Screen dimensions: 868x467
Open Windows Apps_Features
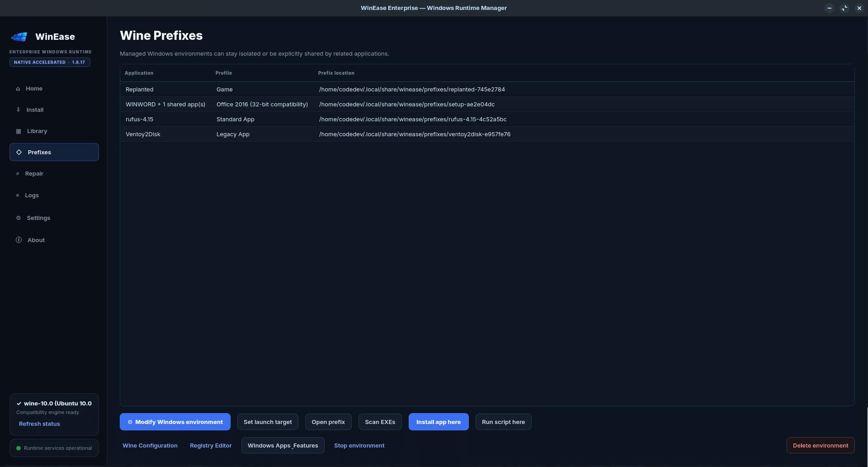click(x=283, y=446)
